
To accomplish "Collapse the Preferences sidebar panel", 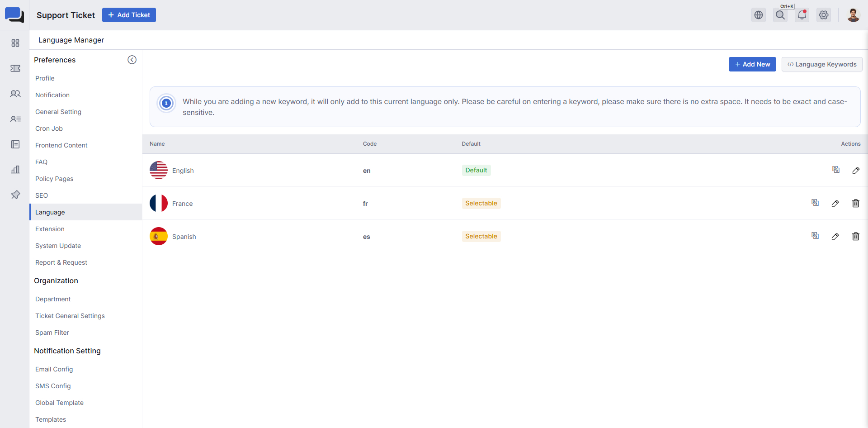I will (x=132, y=60).
